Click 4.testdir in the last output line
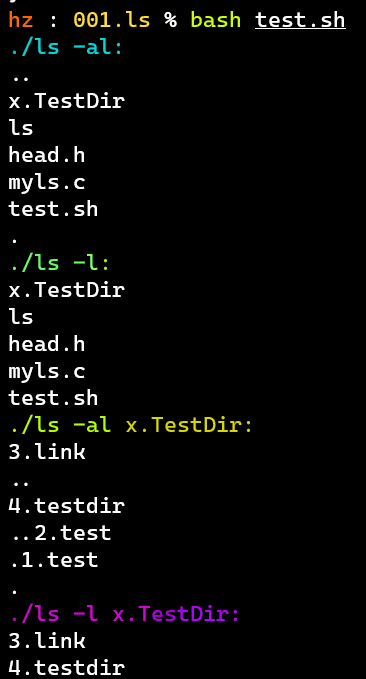The height and width of the screenshot is (679, 366). tap(67, 667)
